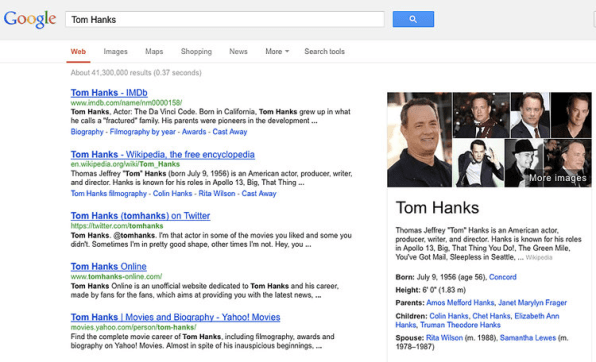Click the en.wikipedia.org/wiki/Tom_Hanks URL text

(125, 164)
